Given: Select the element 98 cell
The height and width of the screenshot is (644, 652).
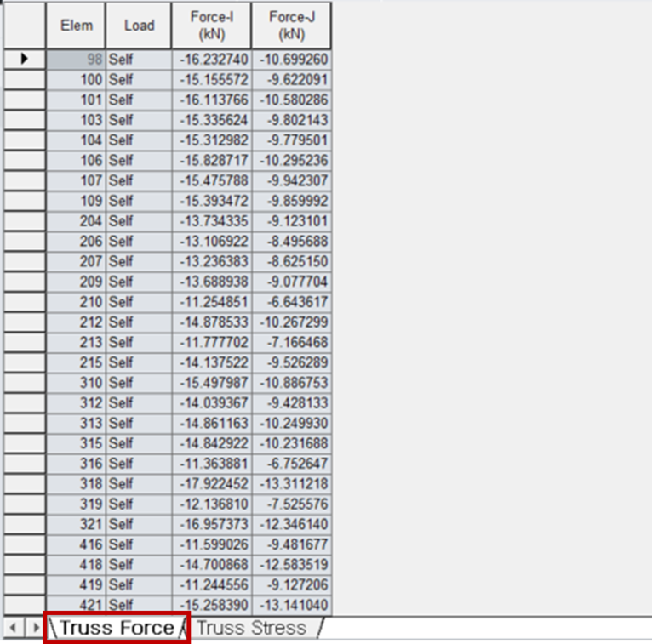Looking at the screenshot, I should click(x=76, y=60).
